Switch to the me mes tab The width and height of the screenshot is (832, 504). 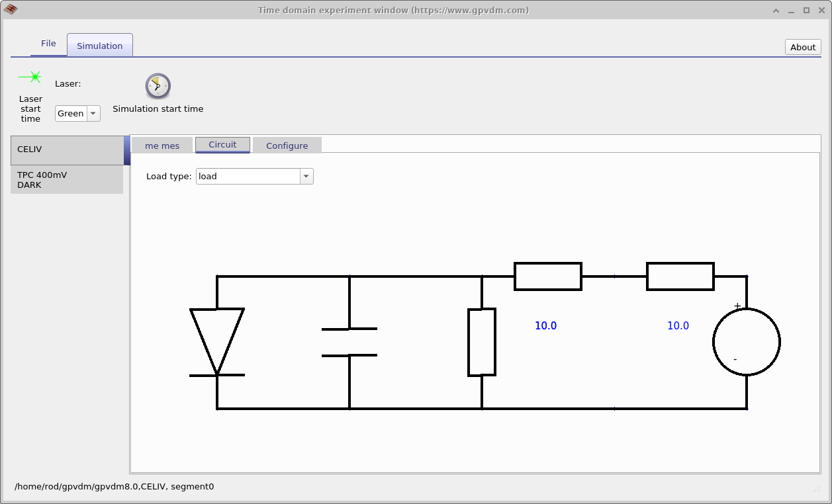point(162,146)
